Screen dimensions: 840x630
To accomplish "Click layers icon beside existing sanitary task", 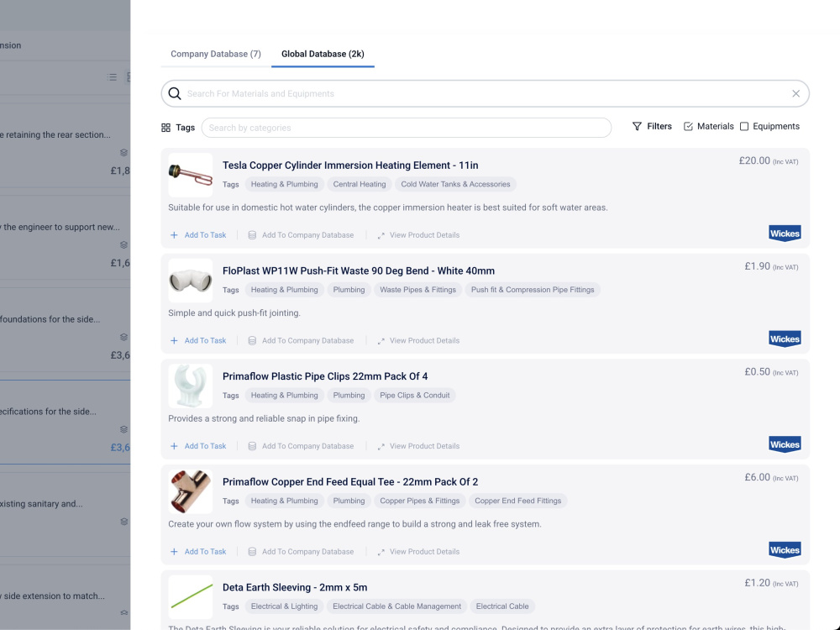I will pyautogui.click(x=123, y=522).
